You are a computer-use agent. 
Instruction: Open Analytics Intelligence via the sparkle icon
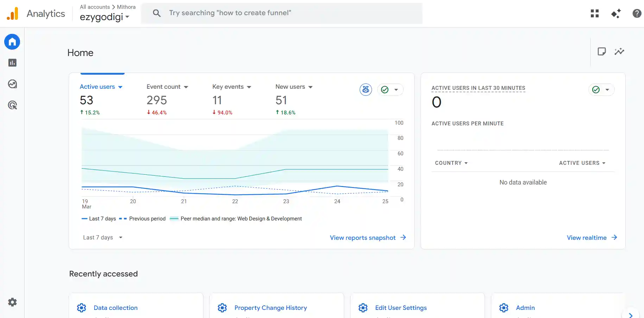pos(615,13)
